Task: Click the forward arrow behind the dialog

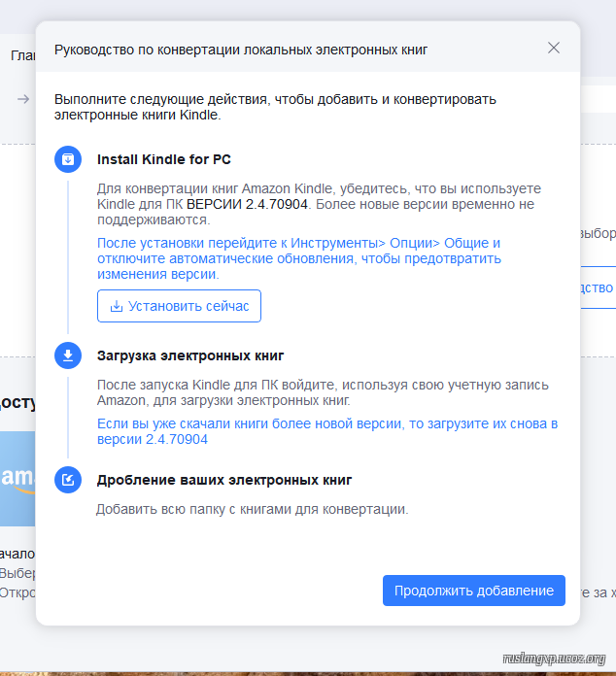Action: (23, 99)
